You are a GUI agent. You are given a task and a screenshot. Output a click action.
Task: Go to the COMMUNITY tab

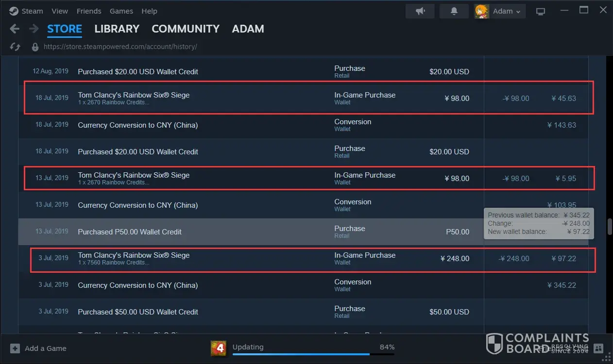point(185,29)
